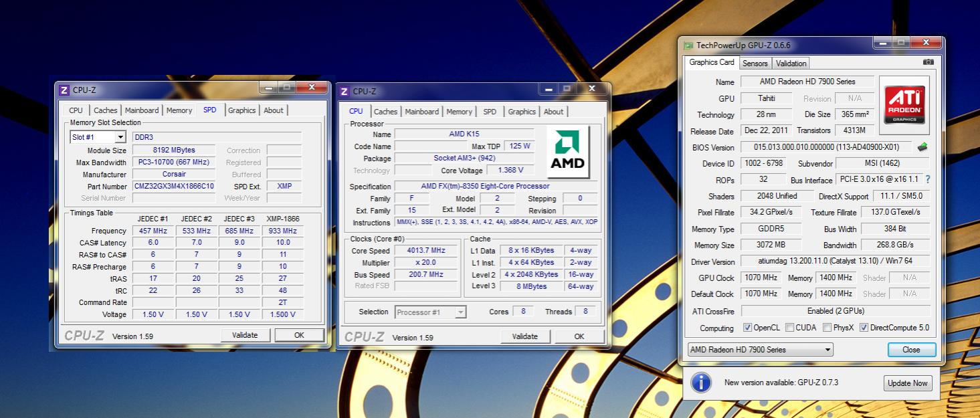Click Validate in CPU-Z CPU window

tap(525, 336)
